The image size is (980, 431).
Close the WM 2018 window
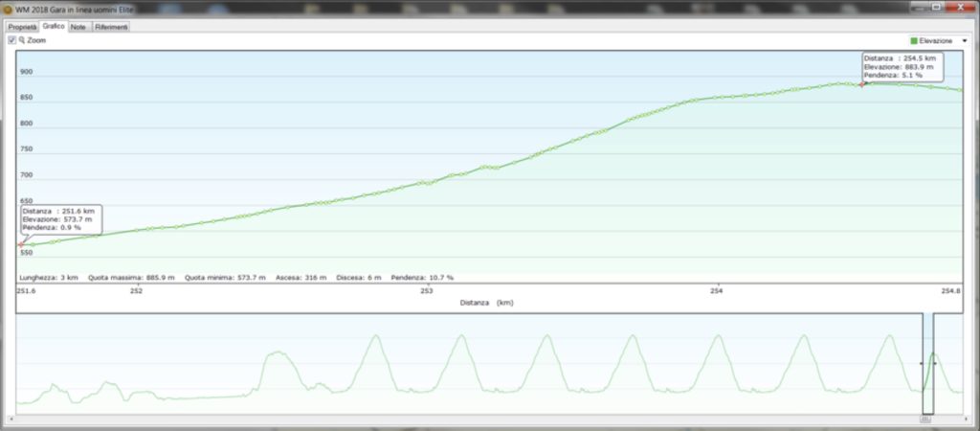click(960, 7)
